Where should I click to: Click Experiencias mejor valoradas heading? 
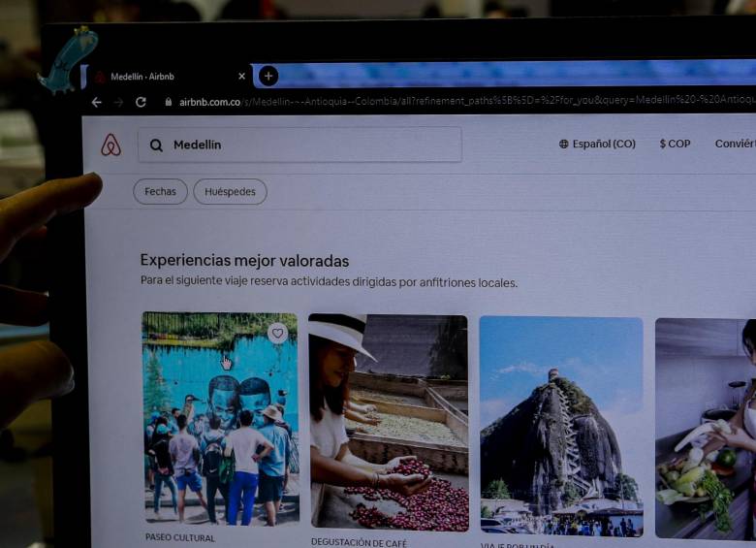244,261
